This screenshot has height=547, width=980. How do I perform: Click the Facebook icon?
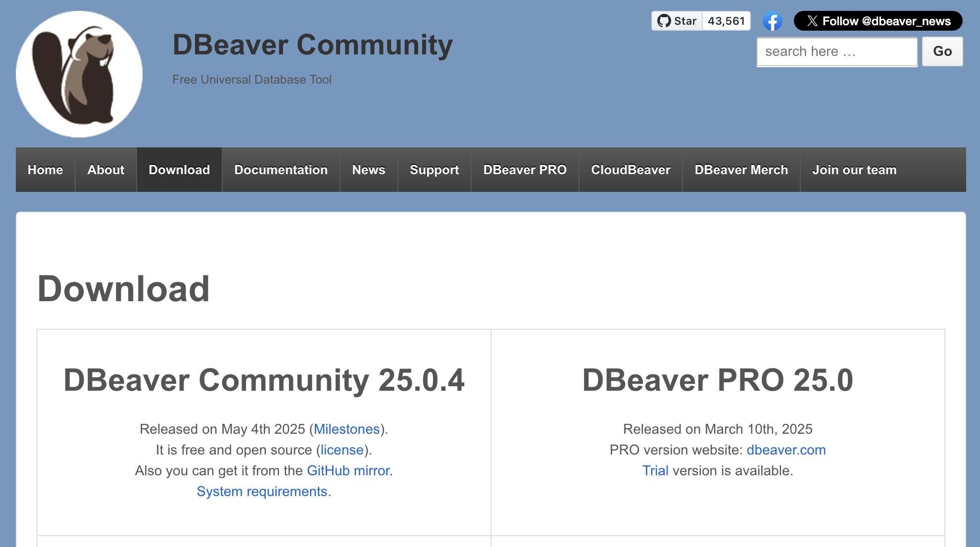(x=772, y=21)
